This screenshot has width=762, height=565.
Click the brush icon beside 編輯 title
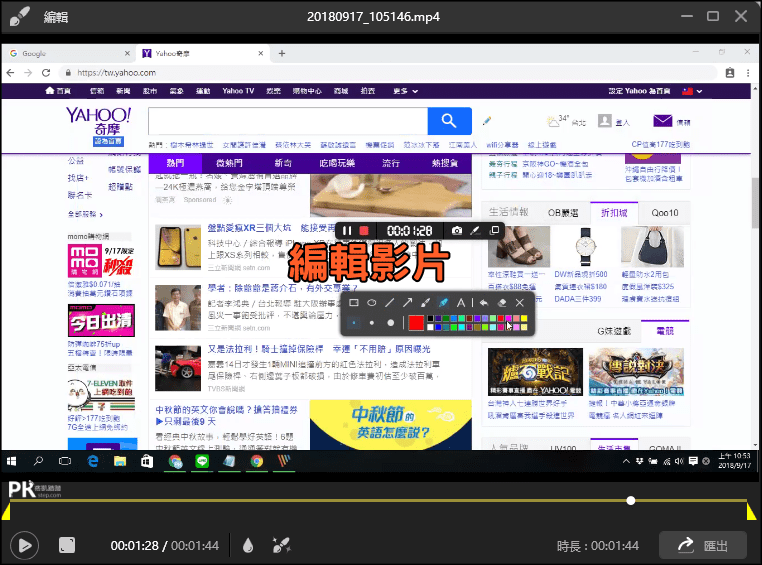pyautogui.click(x=19, y=17)
